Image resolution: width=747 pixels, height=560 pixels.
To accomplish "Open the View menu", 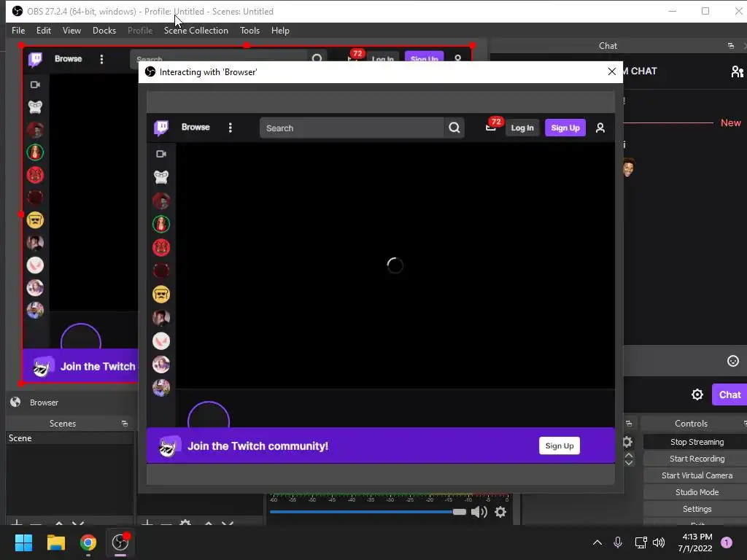I will 71,31.
